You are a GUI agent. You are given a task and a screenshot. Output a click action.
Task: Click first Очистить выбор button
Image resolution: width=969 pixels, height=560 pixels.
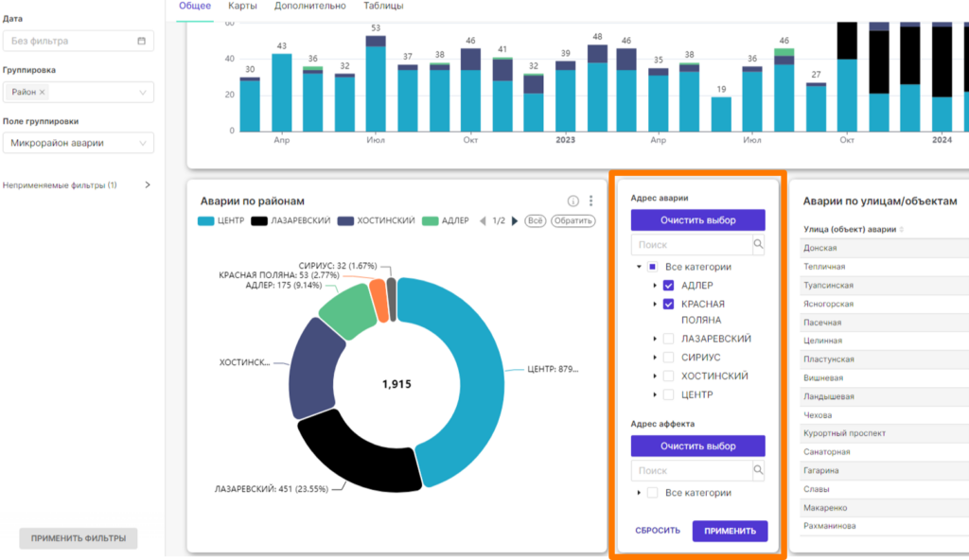(697, 220)
